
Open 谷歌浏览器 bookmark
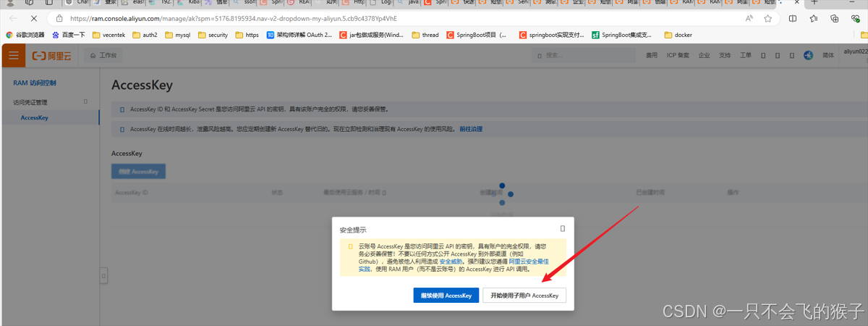(25, 34)
